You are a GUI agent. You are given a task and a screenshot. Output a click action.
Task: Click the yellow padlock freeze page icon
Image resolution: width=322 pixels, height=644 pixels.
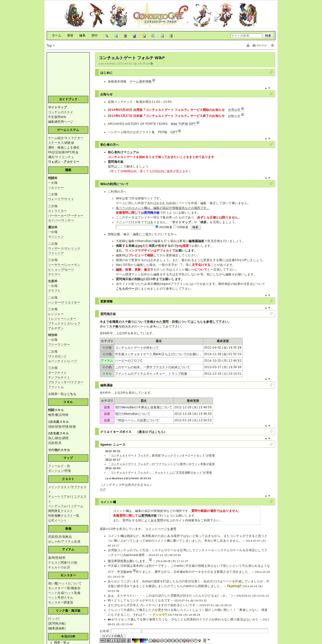pos(144,36)
